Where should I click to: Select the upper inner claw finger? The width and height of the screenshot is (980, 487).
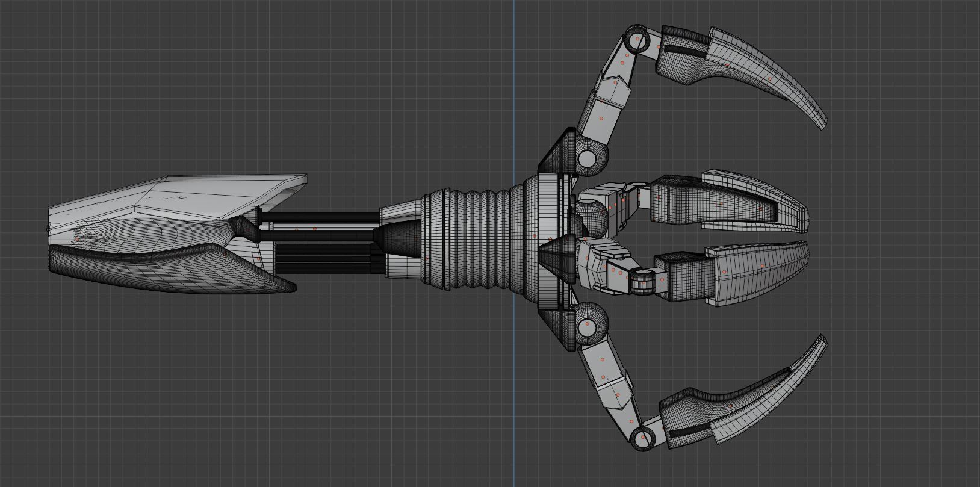click(x=731, y=202)
